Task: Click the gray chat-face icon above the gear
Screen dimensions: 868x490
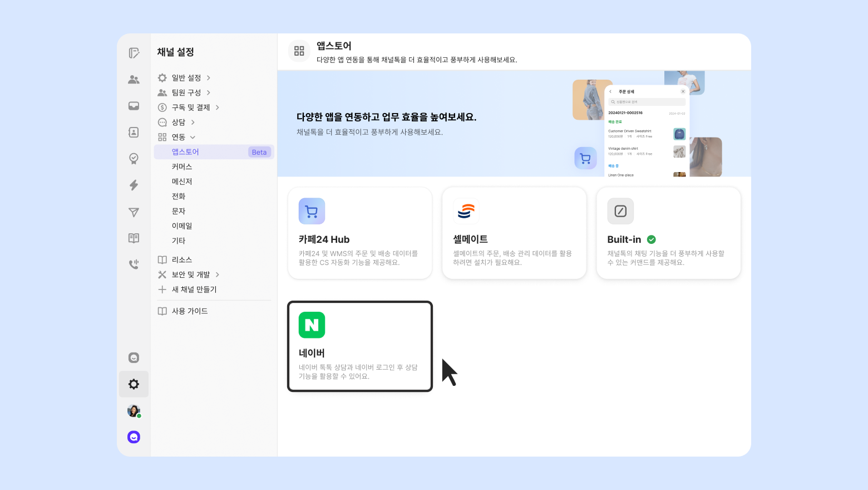Action: click(134, 357)
